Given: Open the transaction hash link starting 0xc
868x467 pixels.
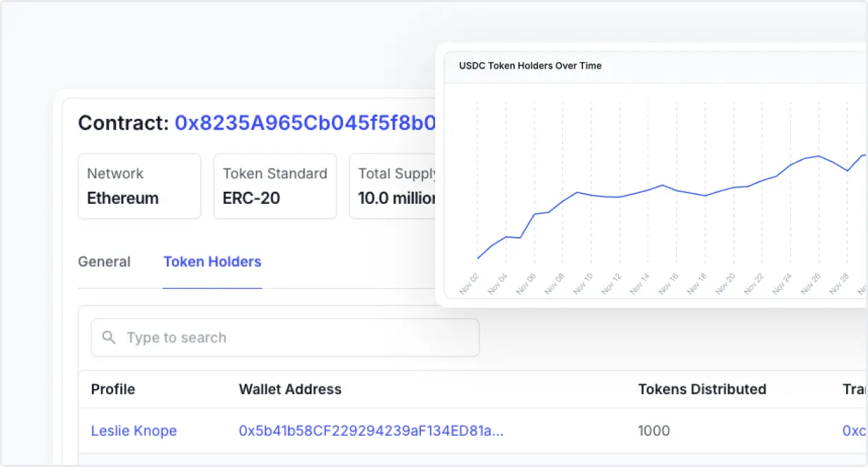Looking at the screenshot, I should pos(855,431).
